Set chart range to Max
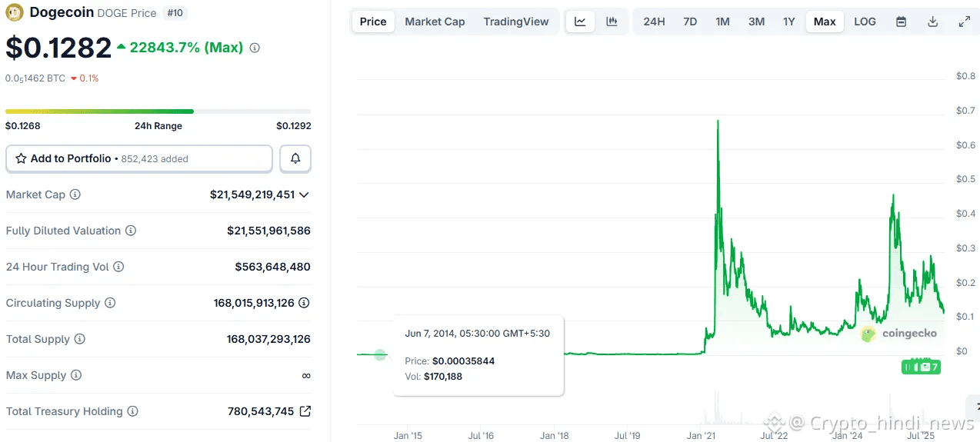The width and height of the screenshot is (980, 442). point(825,22)
